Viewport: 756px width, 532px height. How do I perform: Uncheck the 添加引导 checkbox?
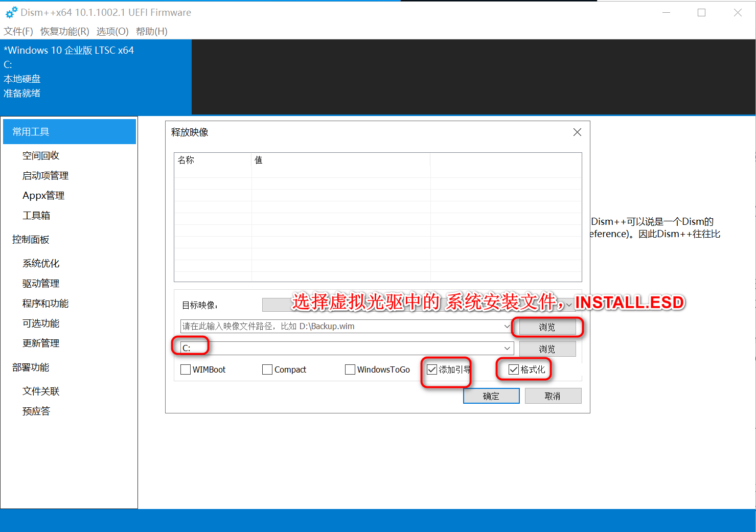tap(432, 369)
